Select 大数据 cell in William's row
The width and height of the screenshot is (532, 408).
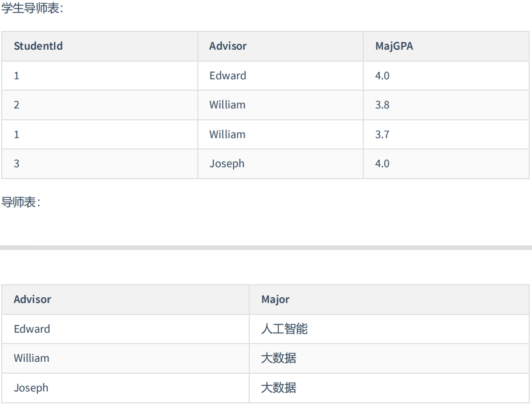point(389,358)
